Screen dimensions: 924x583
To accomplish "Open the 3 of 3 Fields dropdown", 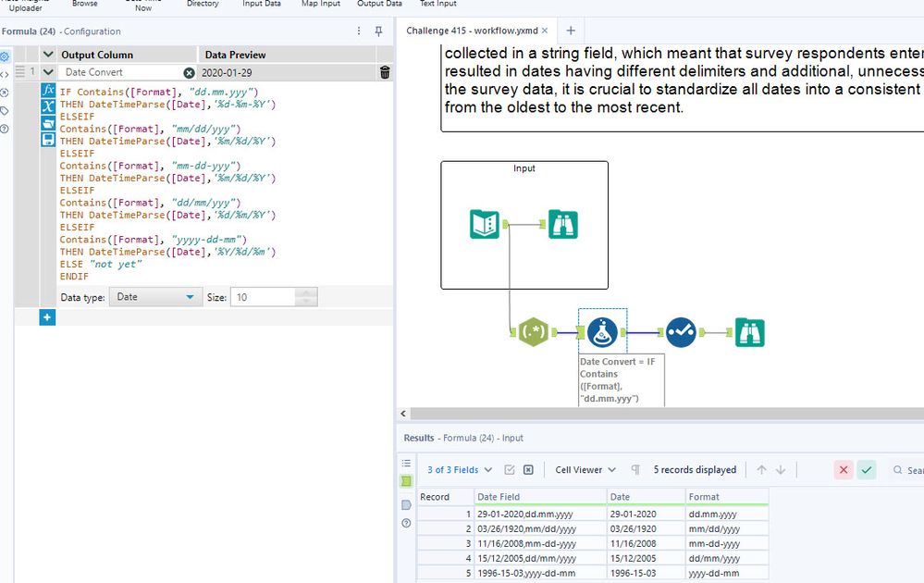I will (x=460, y=470).
